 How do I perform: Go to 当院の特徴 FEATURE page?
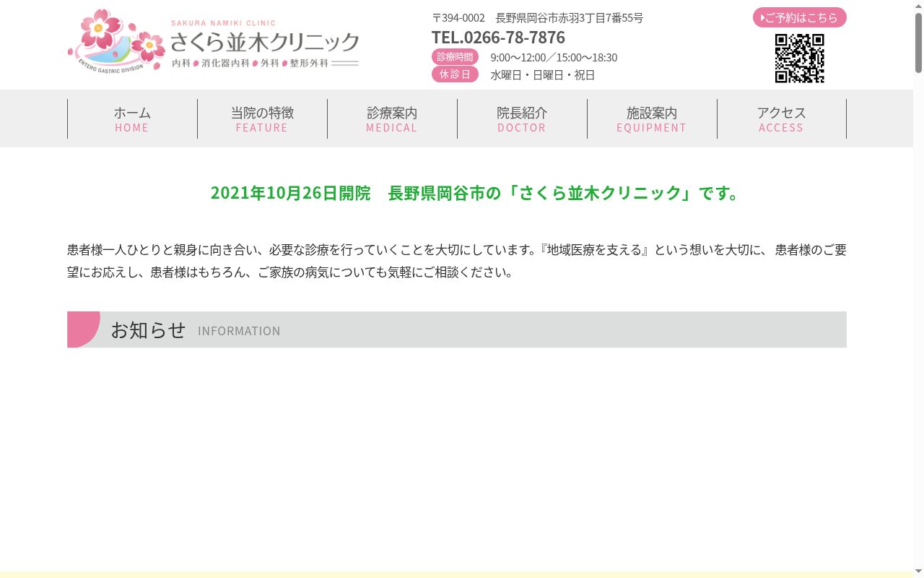[262, 118]
